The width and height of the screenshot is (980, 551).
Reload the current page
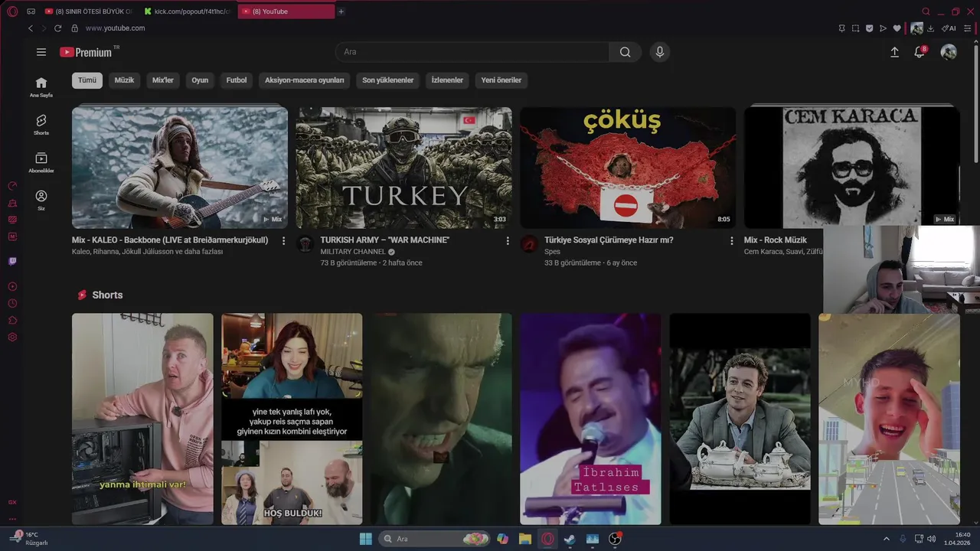(x=57, y=28)
